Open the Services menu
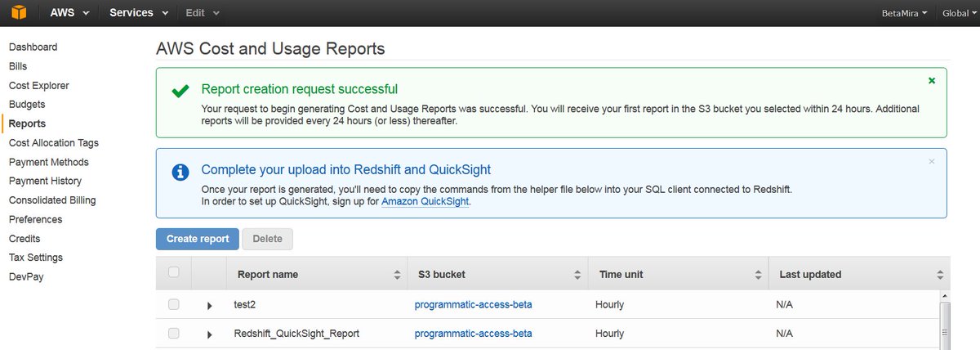 tap(139, 12)
